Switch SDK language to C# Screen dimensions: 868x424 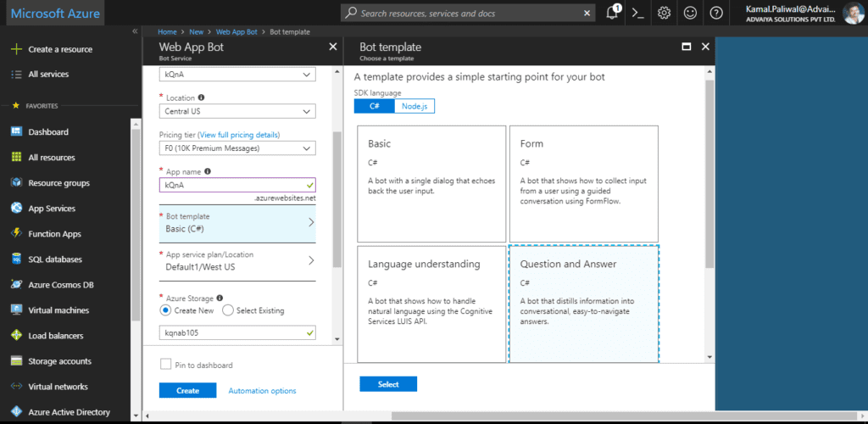coord(374,106)
